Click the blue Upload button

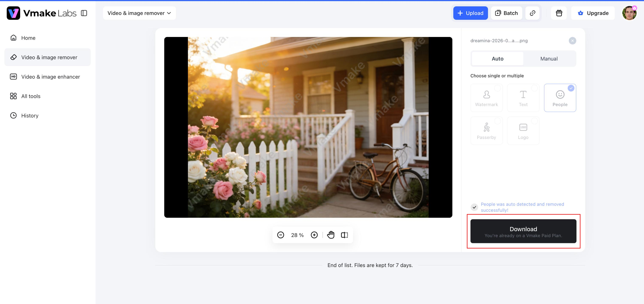pyautogui.click(x=471, y=13)
